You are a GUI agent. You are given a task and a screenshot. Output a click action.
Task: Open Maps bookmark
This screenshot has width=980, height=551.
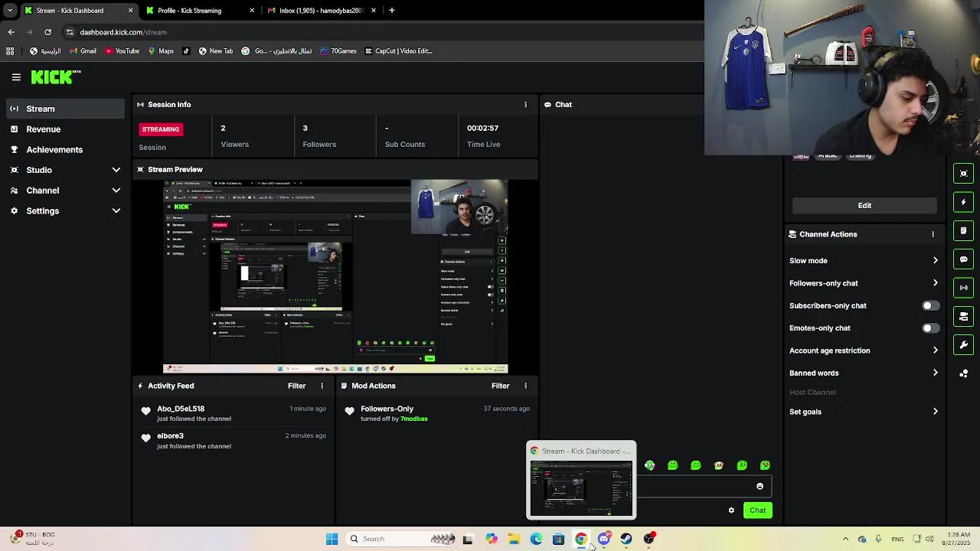[x=161, y=51]
